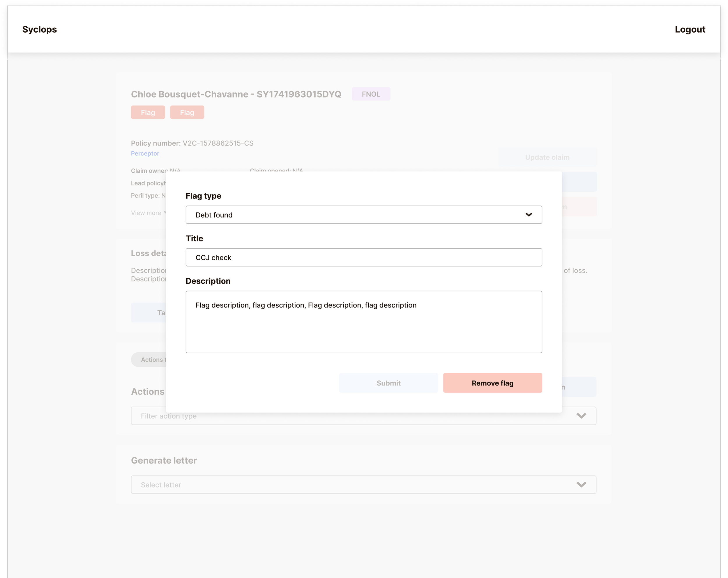This screenshot has width=728, height=578.
Task: Click the FNOL status tag
Action: tap(371, 94)
